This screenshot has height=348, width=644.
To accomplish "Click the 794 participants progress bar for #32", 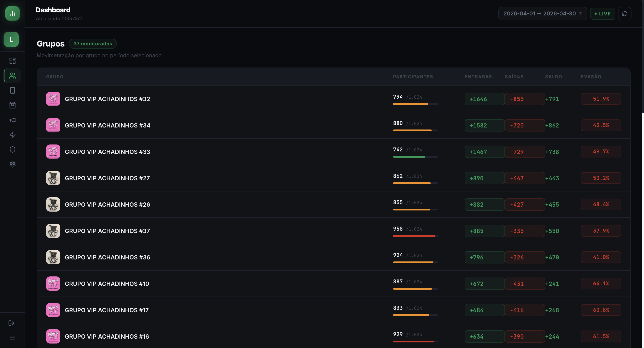I will pos(415,104).
